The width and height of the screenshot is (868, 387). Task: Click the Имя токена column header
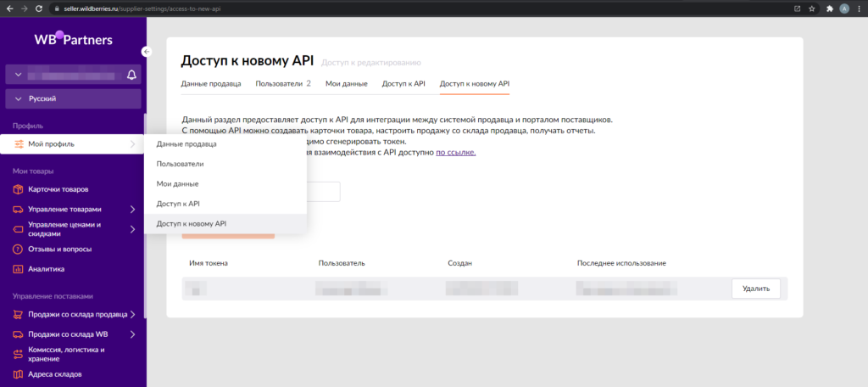(x=209, y=263)
